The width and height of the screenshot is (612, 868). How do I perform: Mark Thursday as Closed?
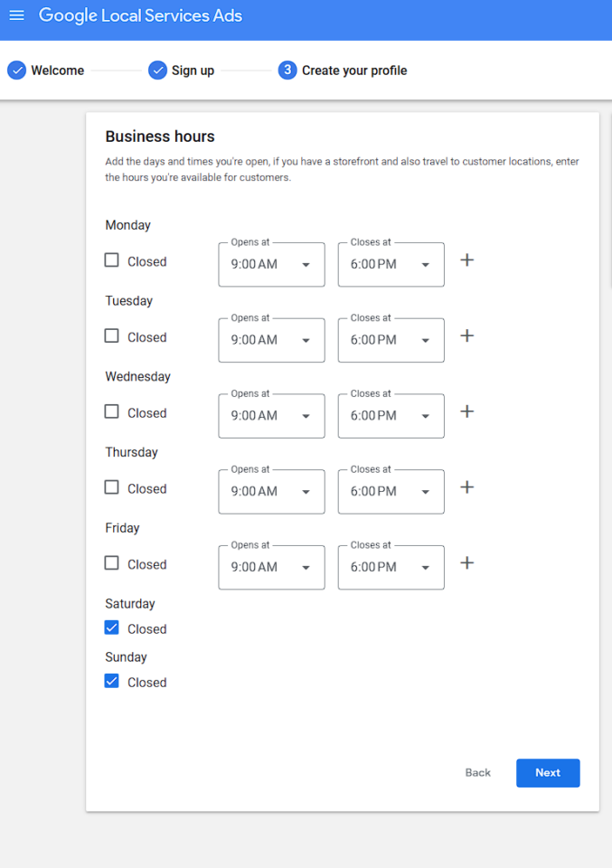[x=112, y=487]
